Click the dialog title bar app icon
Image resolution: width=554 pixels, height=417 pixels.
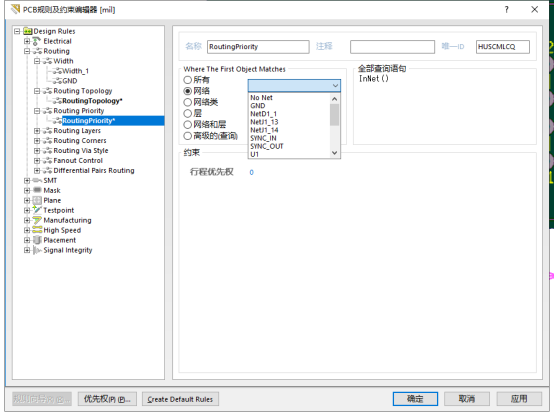pyautogui.click(x=15, y=9)
